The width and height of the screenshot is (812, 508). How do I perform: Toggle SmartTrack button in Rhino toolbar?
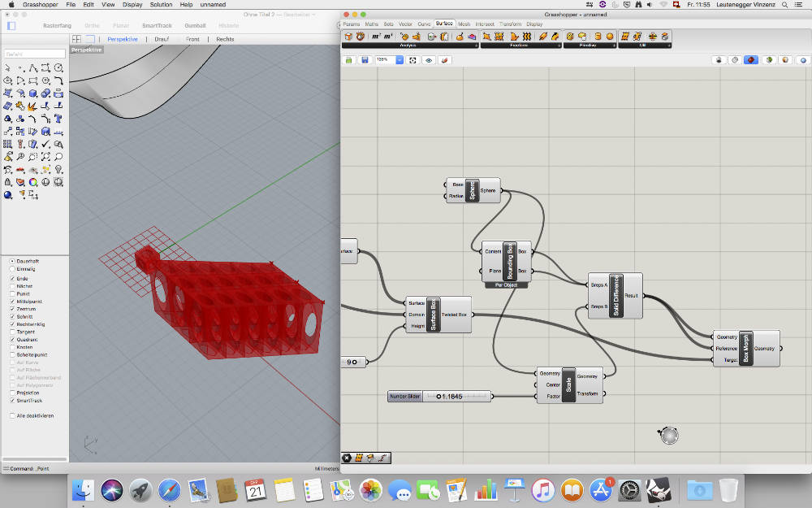click(x=157, y=25)
